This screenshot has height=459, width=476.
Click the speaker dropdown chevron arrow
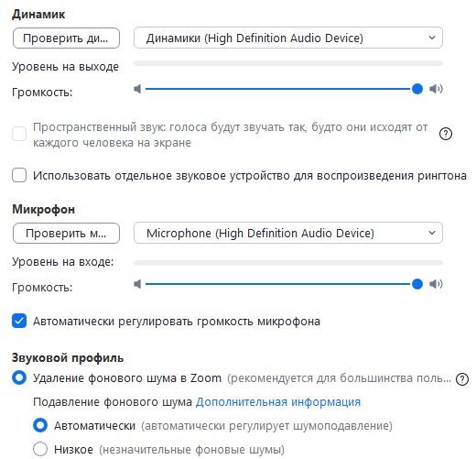(x=432, y=38)
